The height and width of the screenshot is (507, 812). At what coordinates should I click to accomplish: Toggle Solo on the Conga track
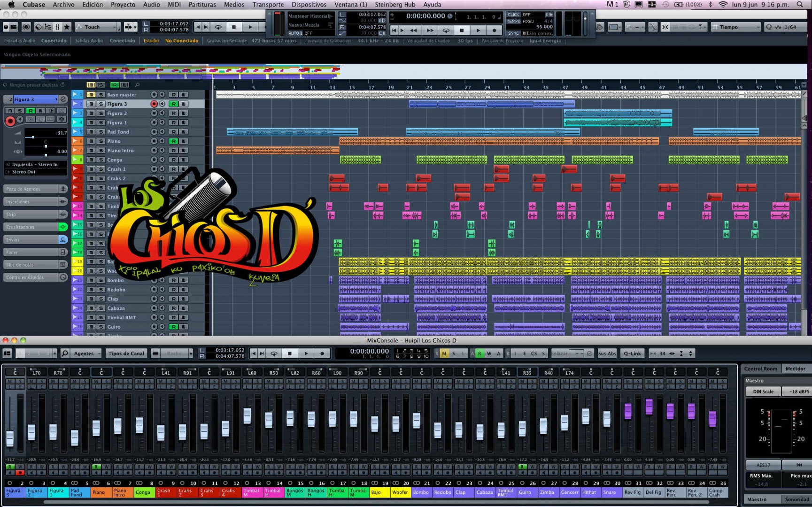pyautogui.click(x=101, y=160)
